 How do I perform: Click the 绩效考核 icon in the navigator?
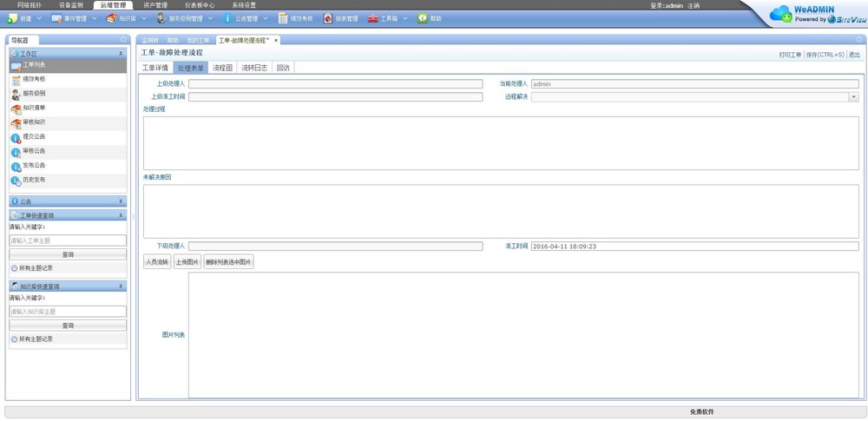[x=16, y=81]
